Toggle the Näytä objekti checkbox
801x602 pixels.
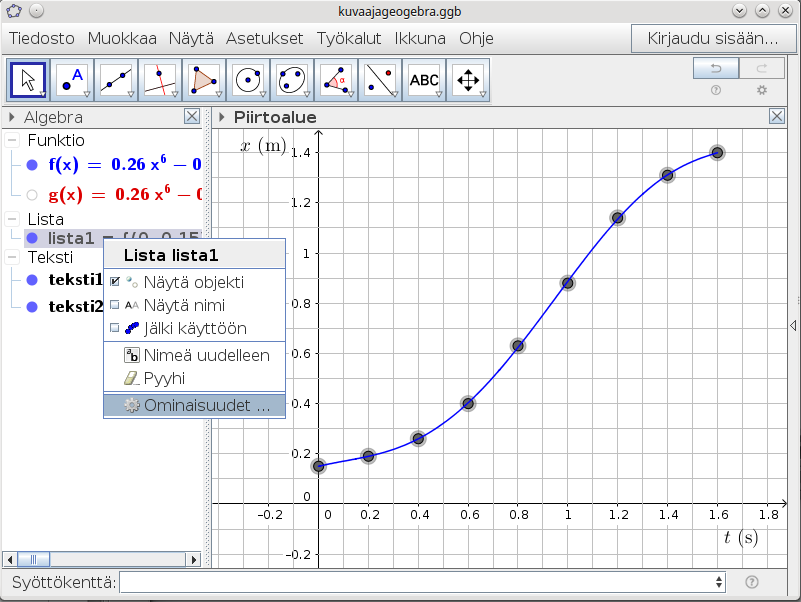[x=115, y=282]
